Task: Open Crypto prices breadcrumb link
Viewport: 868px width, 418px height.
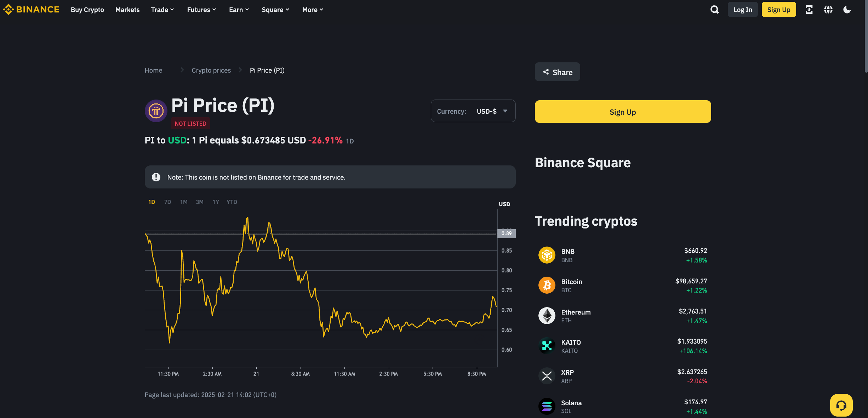Action: pos(211,70)
